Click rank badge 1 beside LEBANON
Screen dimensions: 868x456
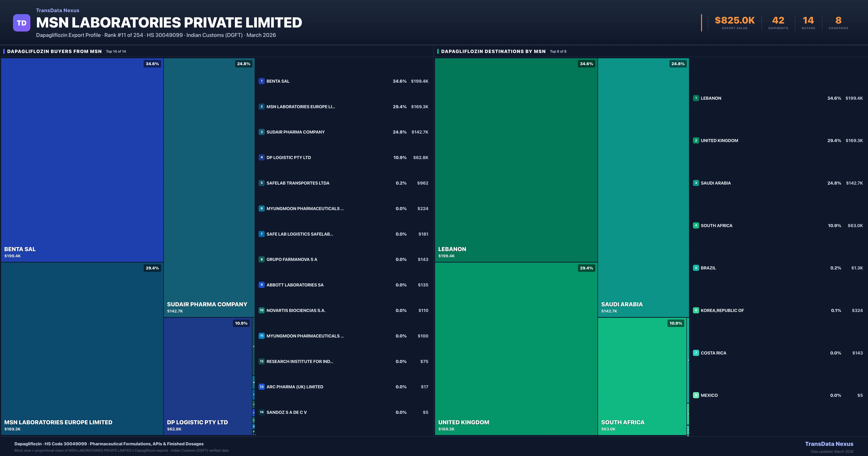(696, 98)
